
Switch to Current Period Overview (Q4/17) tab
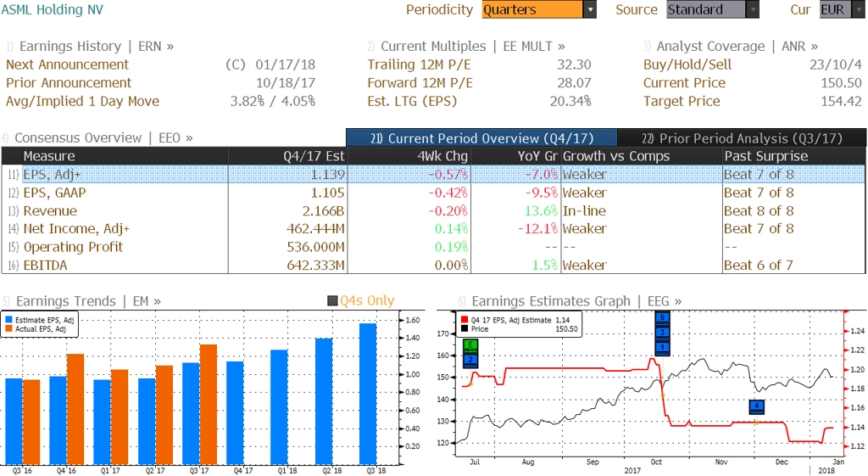click(x=481, y=138)
